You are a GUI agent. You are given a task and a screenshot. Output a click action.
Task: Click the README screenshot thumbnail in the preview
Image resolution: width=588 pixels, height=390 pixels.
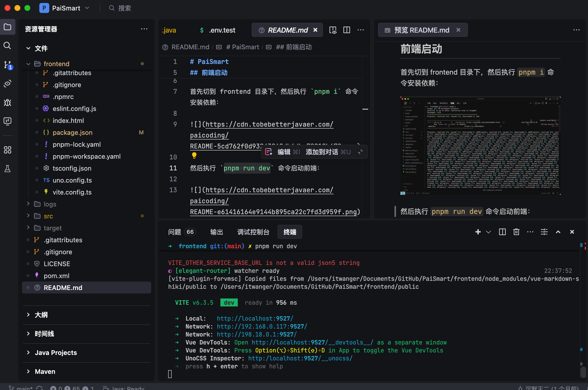click(480, 146)
